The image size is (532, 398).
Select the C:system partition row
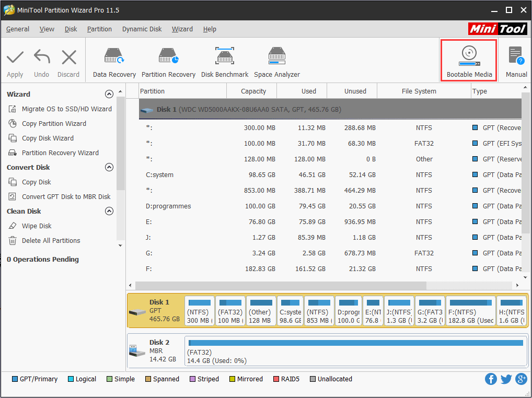pos(330,175)
